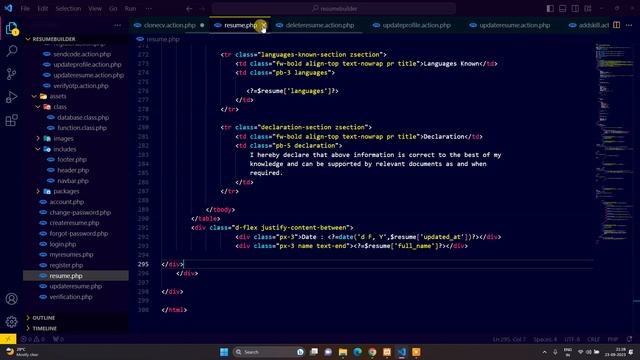Click the VS Code logo icon
640x360 pixels.
tap(8, 8)
